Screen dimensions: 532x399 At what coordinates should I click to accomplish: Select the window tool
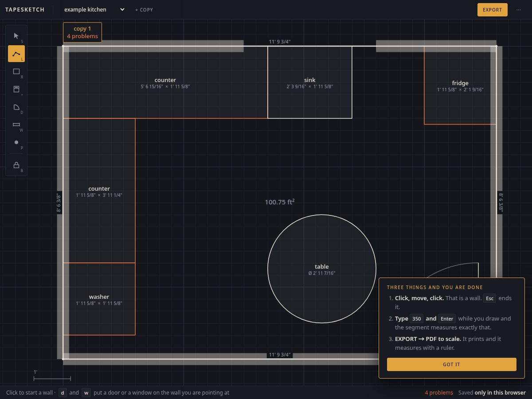[16, 125]
